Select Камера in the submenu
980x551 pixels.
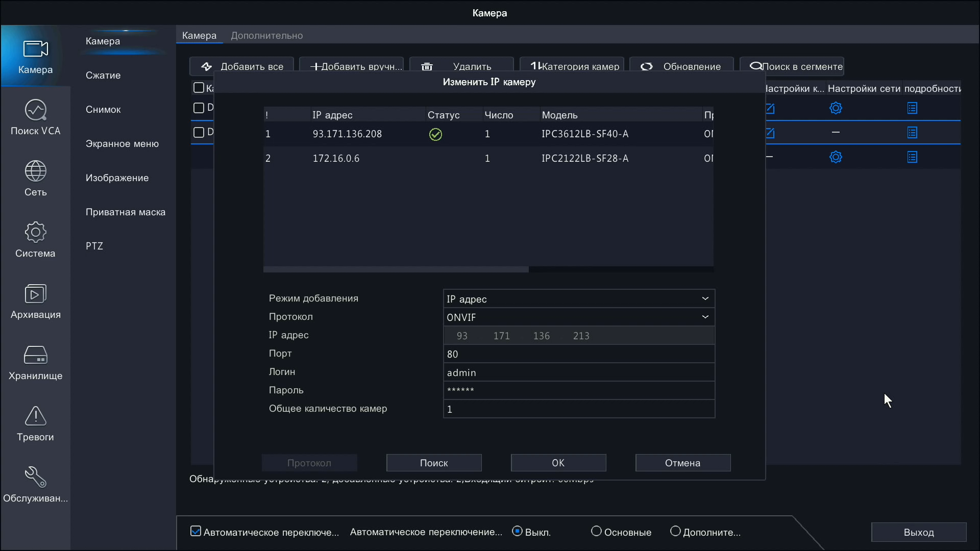tap(103, 41)
